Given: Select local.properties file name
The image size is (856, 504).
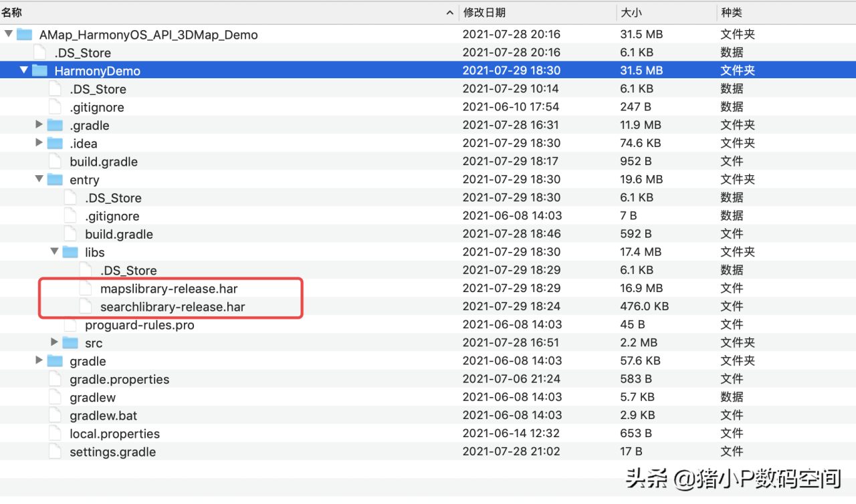Looking at the screenshot, I should 114,433.
